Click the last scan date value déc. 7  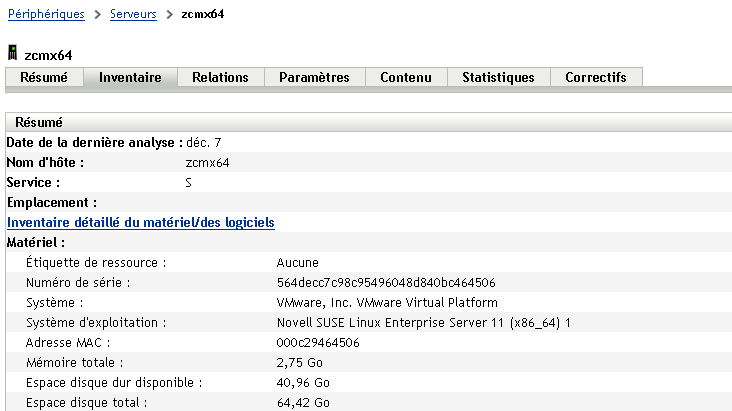[x=203, y=142]
